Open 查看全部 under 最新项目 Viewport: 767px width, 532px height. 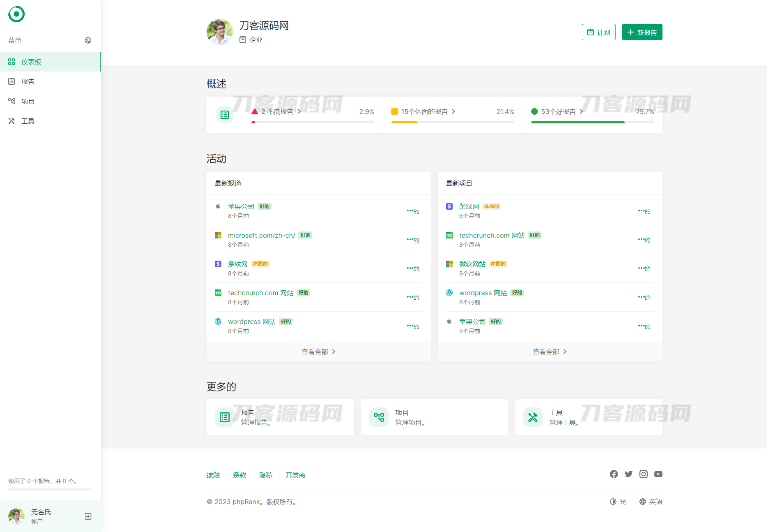tap(549, 352)
